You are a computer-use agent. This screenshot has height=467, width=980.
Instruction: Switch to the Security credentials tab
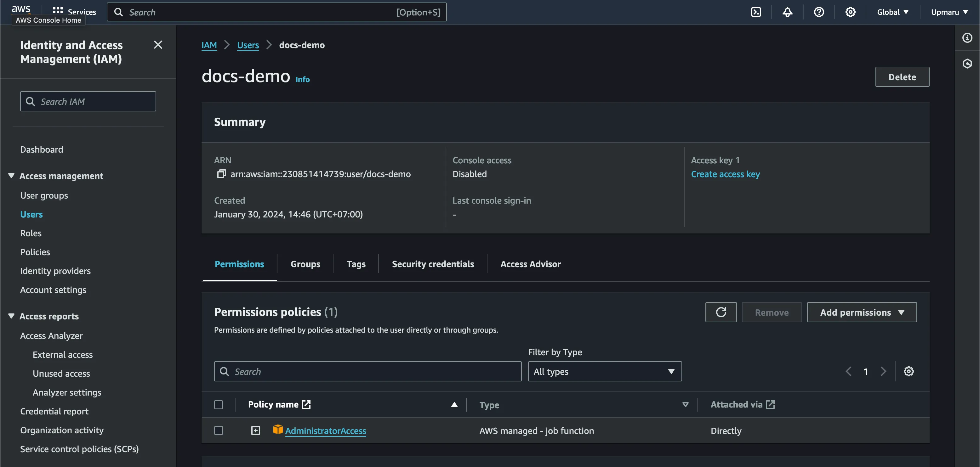point(433,264)
